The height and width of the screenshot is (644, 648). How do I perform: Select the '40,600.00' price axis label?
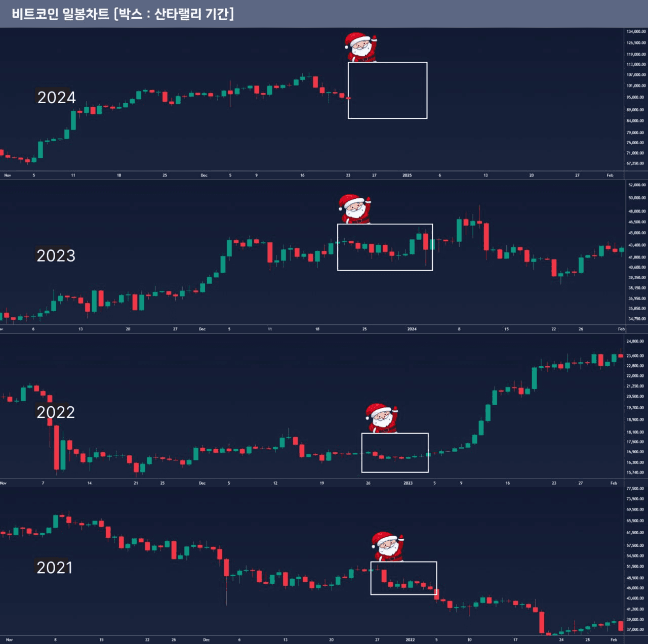pyautogui.click(x=637, y=267)
